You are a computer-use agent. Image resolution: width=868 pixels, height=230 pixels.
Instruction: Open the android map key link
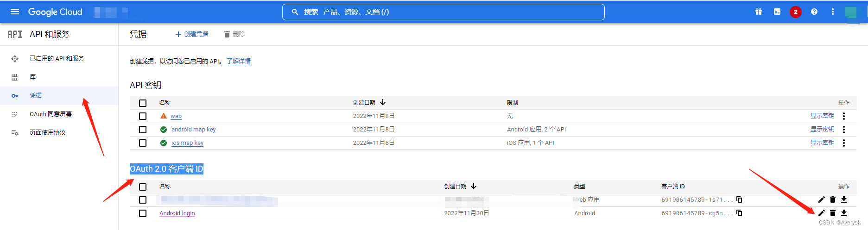(193, 130)
